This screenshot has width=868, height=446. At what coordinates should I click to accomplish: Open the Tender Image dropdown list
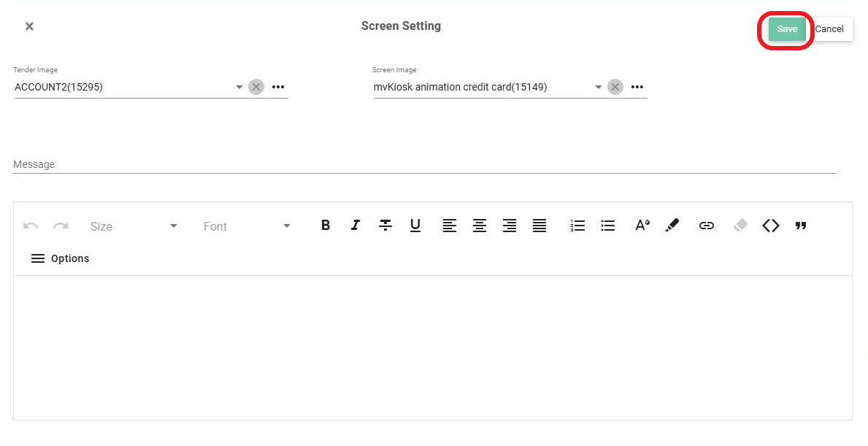(239, 88)
